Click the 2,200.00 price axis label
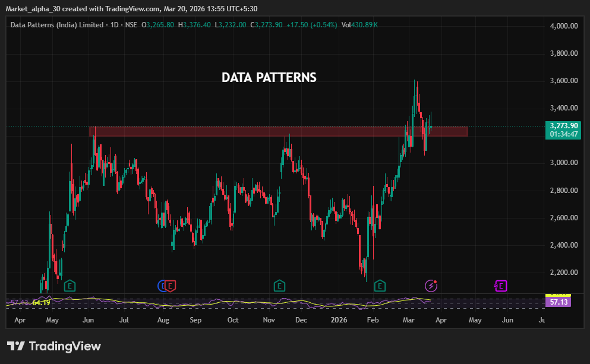 pyautogui.click(x=564, y=272)
